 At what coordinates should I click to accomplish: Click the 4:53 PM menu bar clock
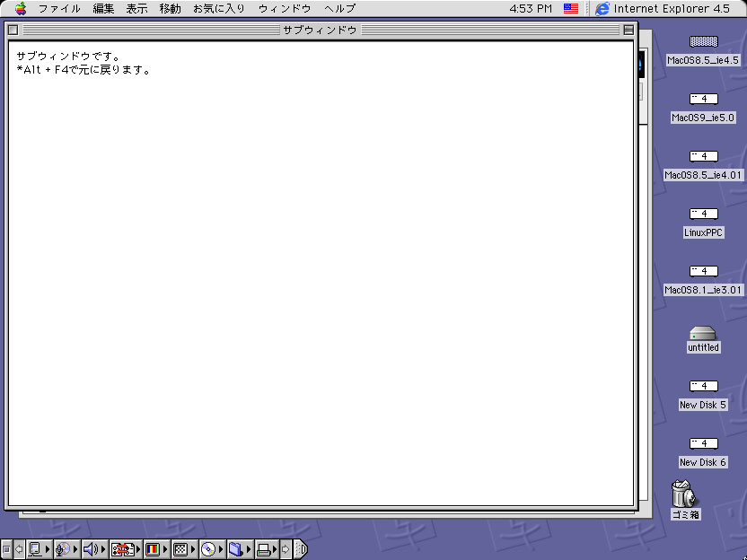(531, 9)
